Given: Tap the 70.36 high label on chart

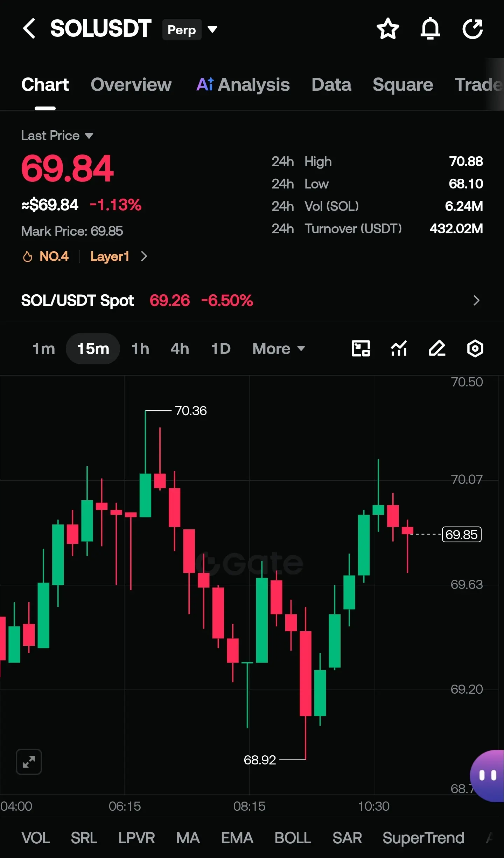Looking at the screenshot, I should pyautogui.click(x=191, y=411).
